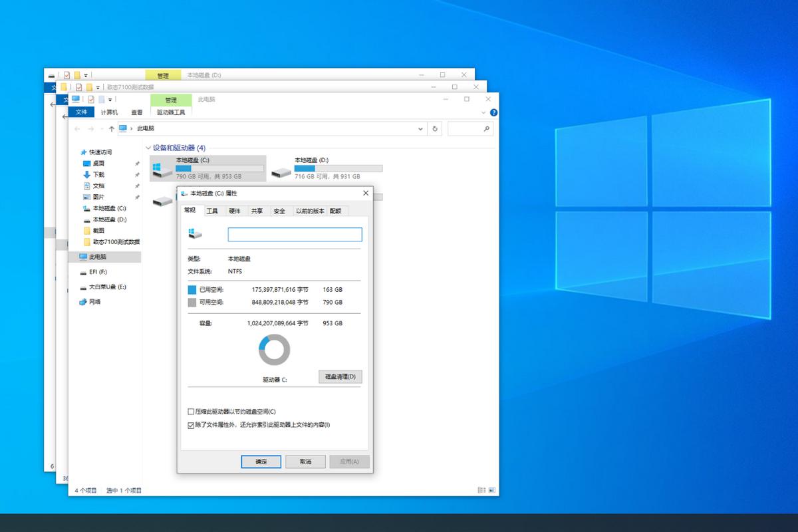This screenshot has width=798, height=532.
Task: Select 网络 in the navigation pane
Action: point(95,302)
